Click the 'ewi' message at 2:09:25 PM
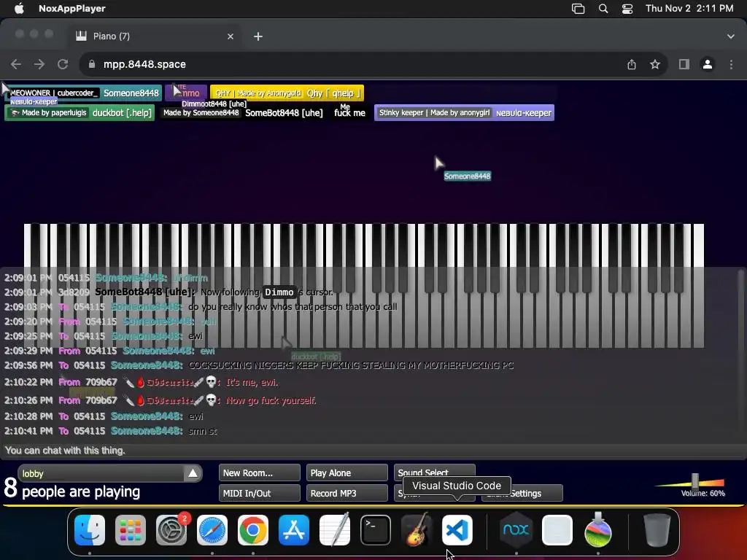The height and width of the screenshot is (560, 747). pyautogui.click(x=195, y=336)
